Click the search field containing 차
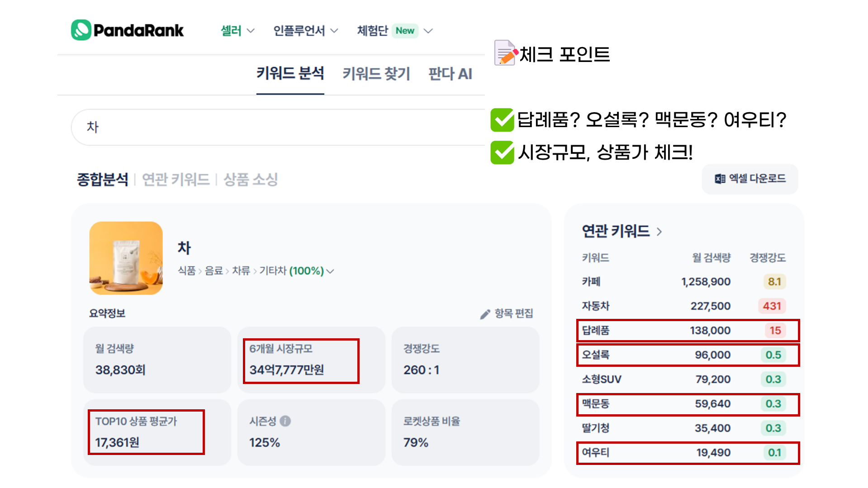This screenshot has width=868, height=488. (271, 127)
